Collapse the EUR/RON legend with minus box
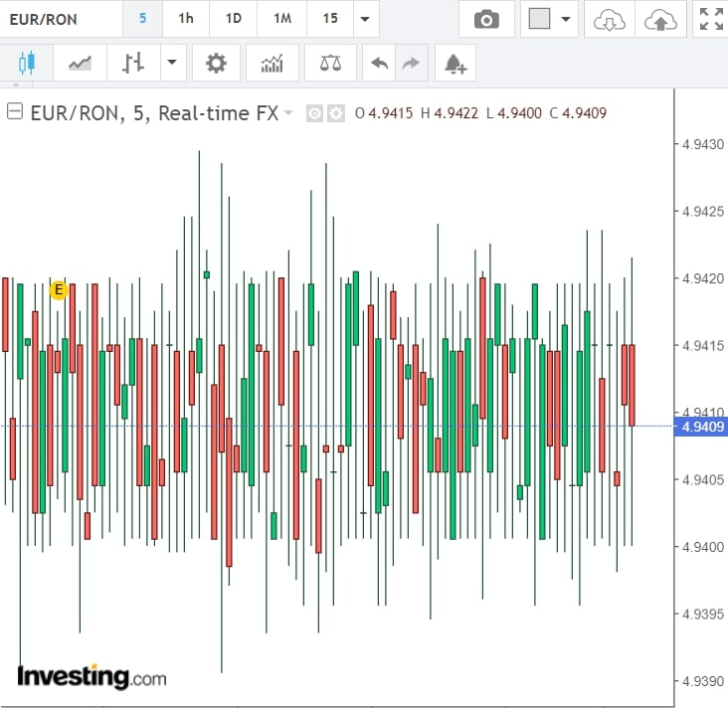The image size is (728, 708). (x=15, y=112)
